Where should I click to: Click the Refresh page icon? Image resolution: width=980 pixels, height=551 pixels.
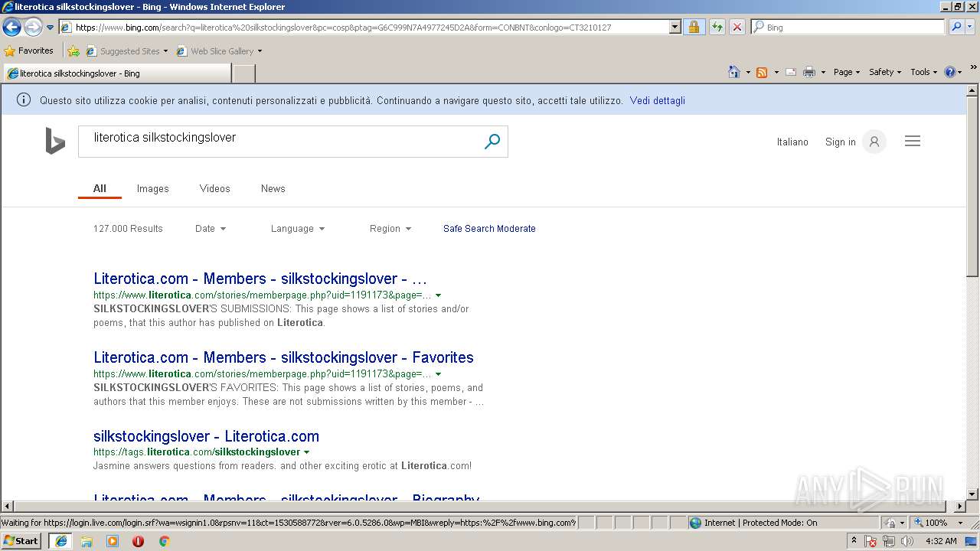[717, 27]
